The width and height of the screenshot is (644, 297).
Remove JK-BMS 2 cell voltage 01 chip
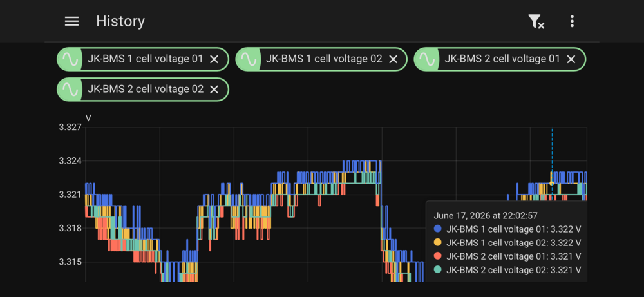[571, 59]
